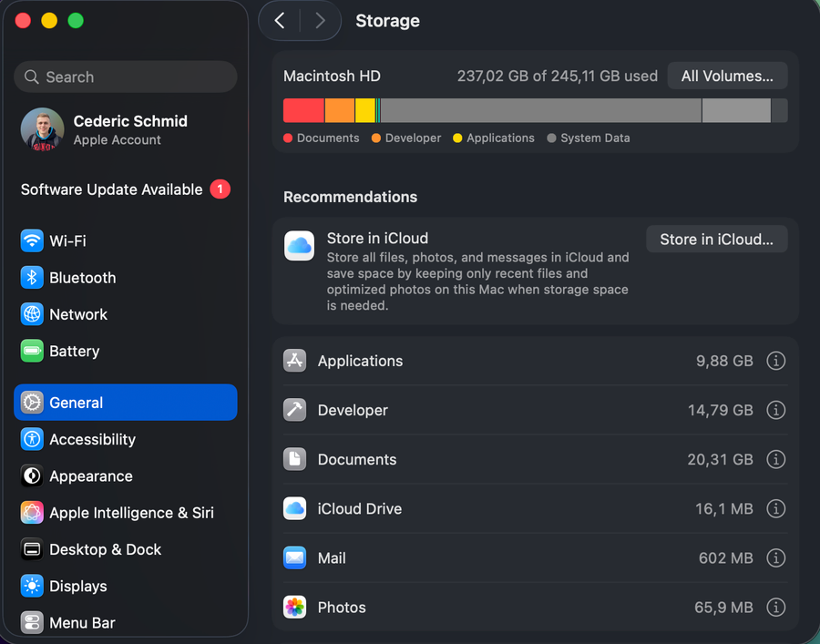The height and width of the screenshot is (644, 820).
Task: Show info for iCloud Drive storage
Action: pyautogui.click(x=776, y=508)
